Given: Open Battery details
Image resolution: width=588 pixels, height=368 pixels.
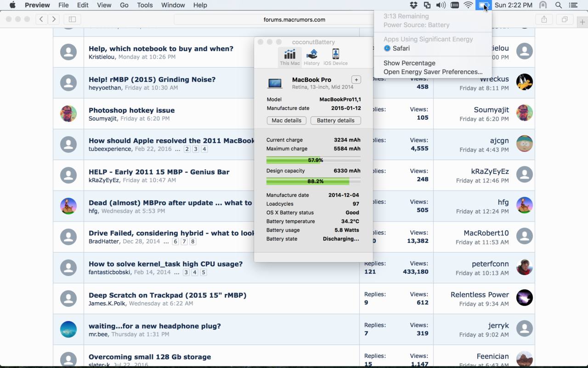Looking at the screenshot, I should 336,121.
